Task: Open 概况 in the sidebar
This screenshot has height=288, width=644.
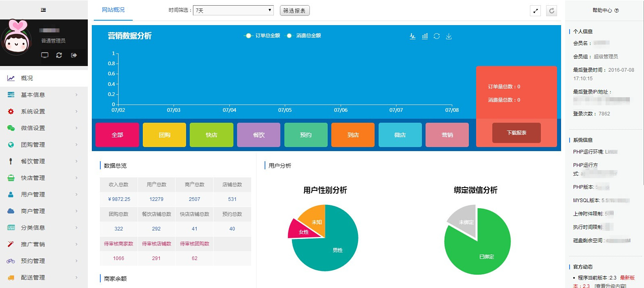Action: click(x=44, y=78)
